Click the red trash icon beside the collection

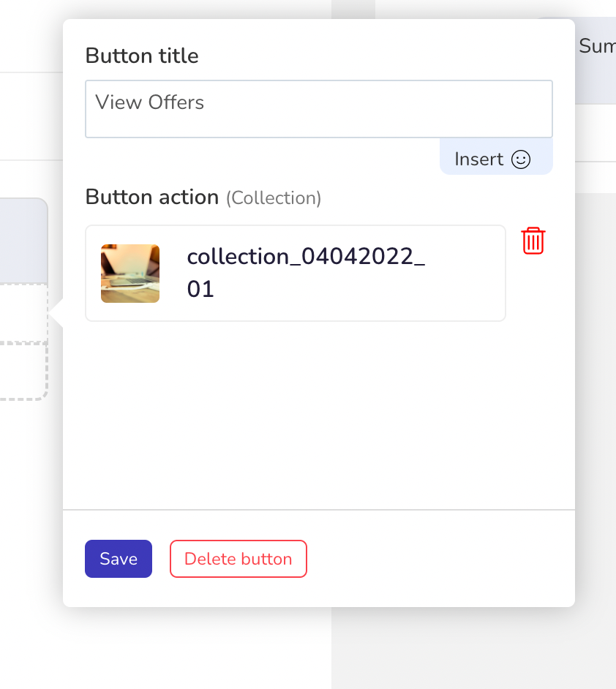pyautogui.click(x=533, y=241)
